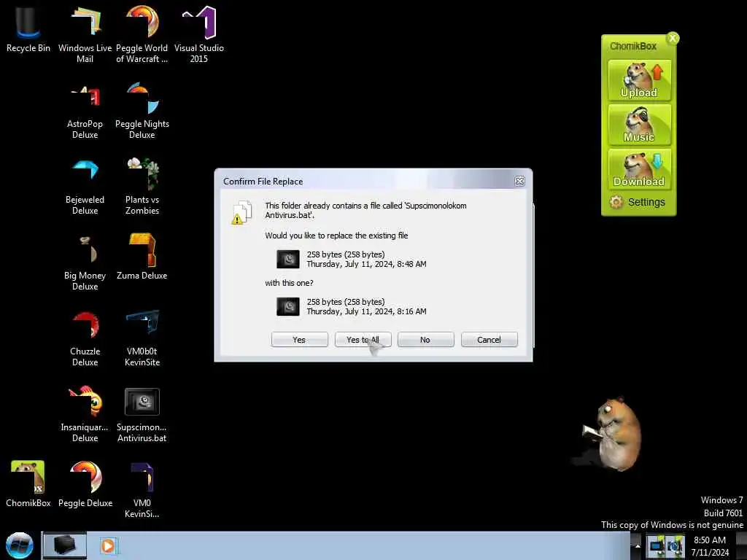
Task: Launch AstroPop Deluxe icon
Action: pyautogui.click(x=85, y=111)
